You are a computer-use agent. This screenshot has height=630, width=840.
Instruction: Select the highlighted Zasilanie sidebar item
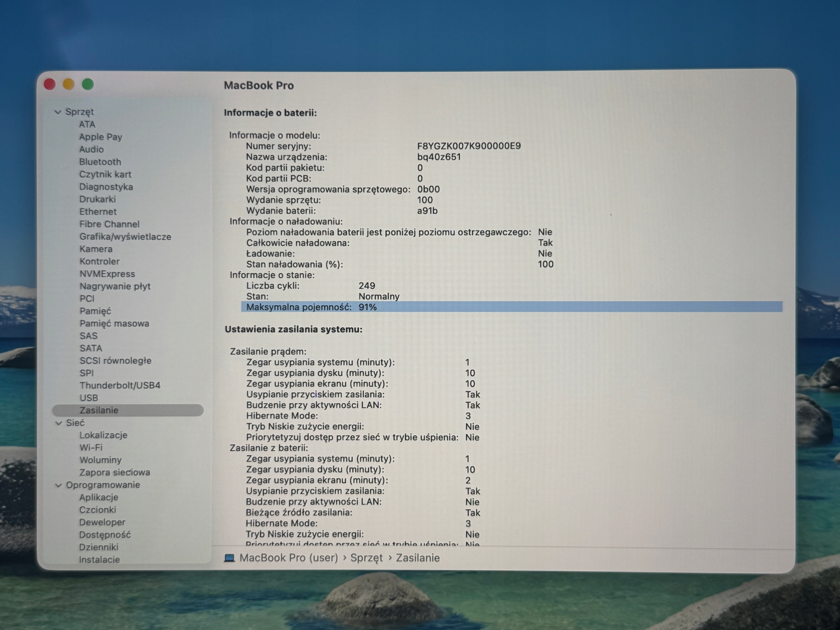pos(128,410)
